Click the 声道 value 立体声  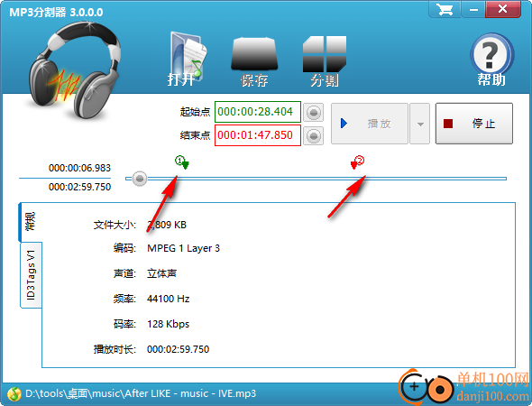pos(161,273)
